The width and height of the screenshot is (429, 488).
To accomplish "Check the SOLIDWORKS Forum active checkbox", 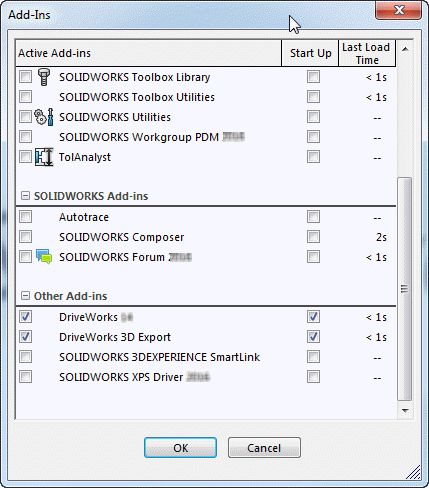I will 25,257.
